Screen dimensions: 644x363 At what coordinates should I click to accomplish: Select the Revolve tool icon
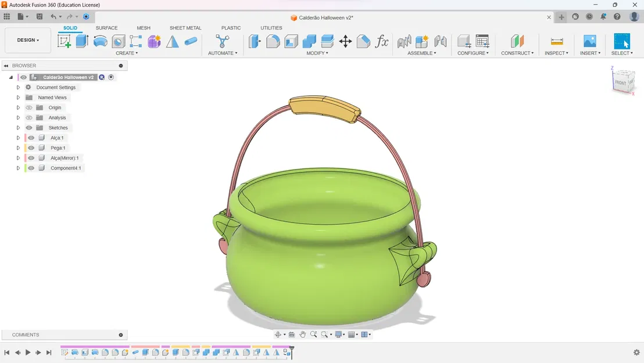coord(100,41)
